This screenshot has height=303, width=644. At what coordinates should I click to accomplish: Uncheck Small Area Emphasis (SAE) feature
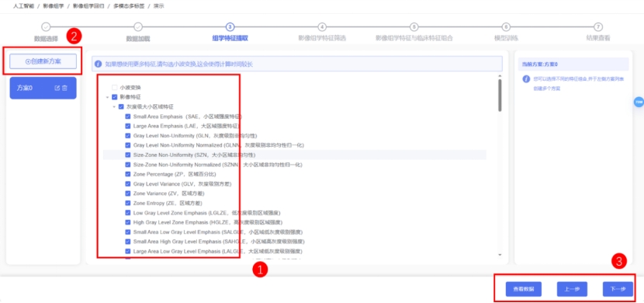(x=128, y=117)
